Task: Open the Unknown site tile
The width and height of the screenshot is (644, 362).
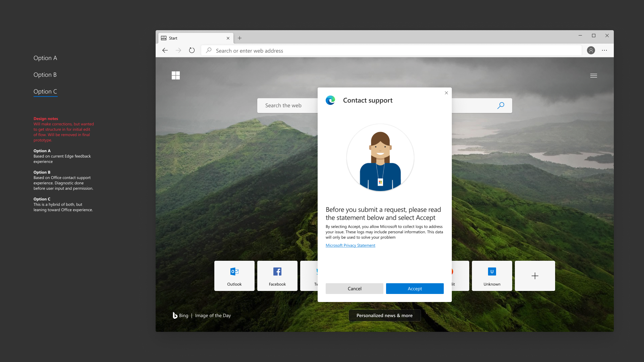Action: [492, 276]
